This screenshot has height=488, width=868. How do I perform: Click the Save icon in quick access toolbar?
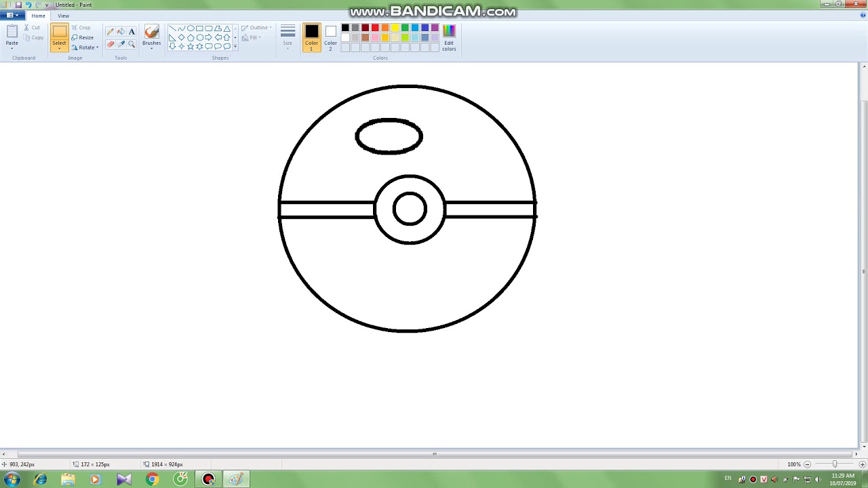tap(18, 5)
